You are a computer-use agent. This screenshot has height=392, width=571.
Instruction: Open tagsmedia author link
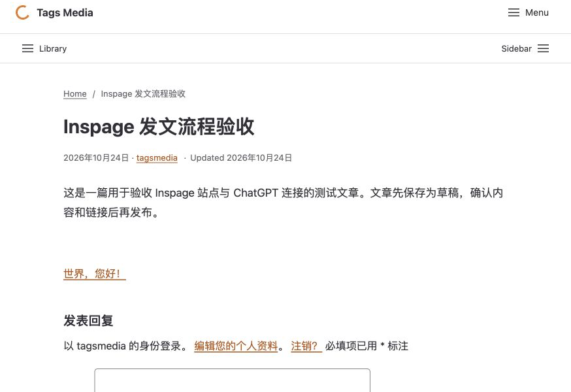click(x=157, y=158)
